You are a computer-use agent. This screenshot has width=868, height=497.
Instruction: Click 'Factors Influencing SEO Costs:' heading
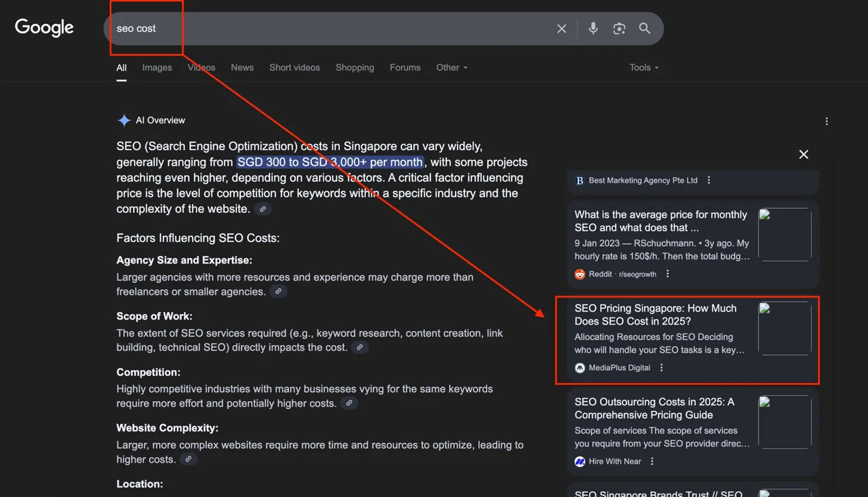tap(198, 238)
